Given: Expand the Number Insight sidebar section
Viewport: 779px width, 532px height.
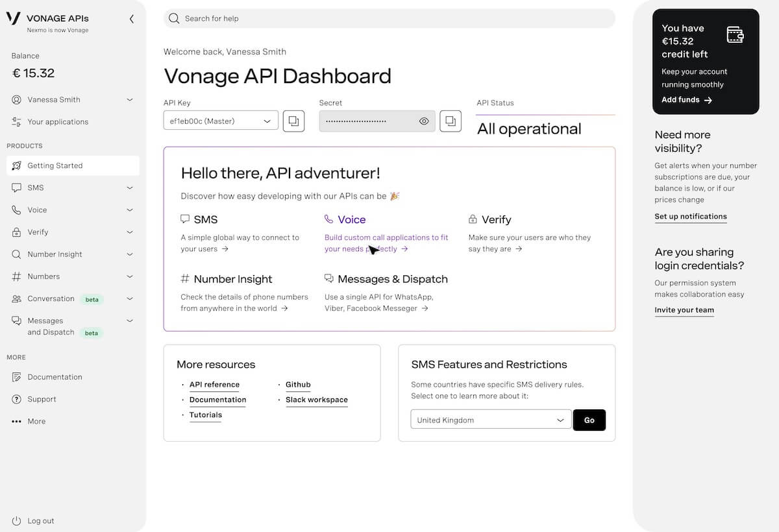Looking at the screenshot, I should pyautogui.click(x=129, y=254).
